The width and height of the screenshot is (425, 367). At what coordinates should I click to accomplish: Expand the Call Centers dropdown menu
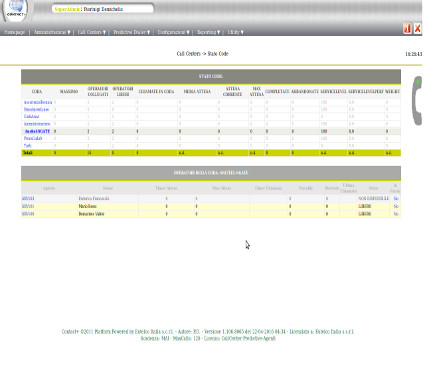(x=92, y=32)
